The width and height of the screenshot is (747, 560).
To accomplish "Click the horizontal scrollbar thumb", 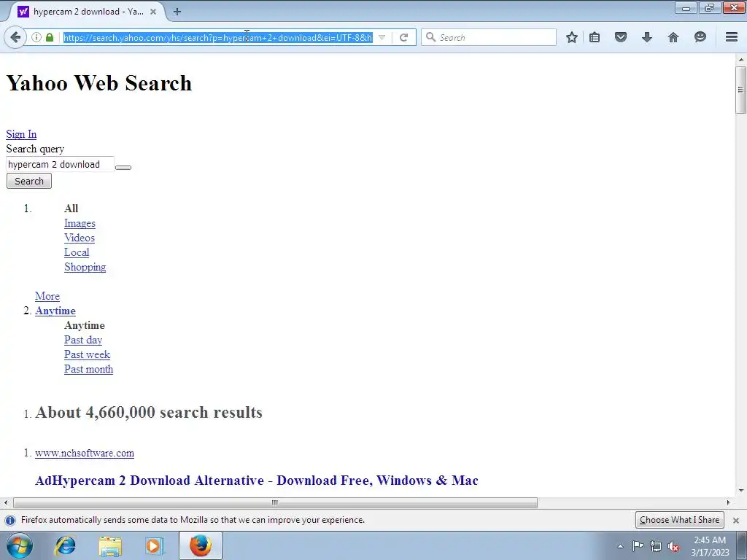I will click(275, 502).
